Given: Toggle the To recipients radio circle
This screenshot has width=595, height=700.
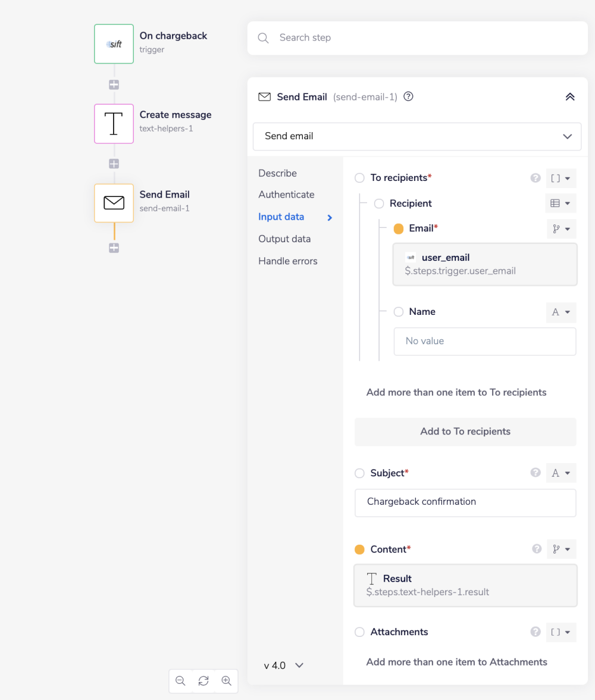Looking at the screenshot, I should 359,178.
